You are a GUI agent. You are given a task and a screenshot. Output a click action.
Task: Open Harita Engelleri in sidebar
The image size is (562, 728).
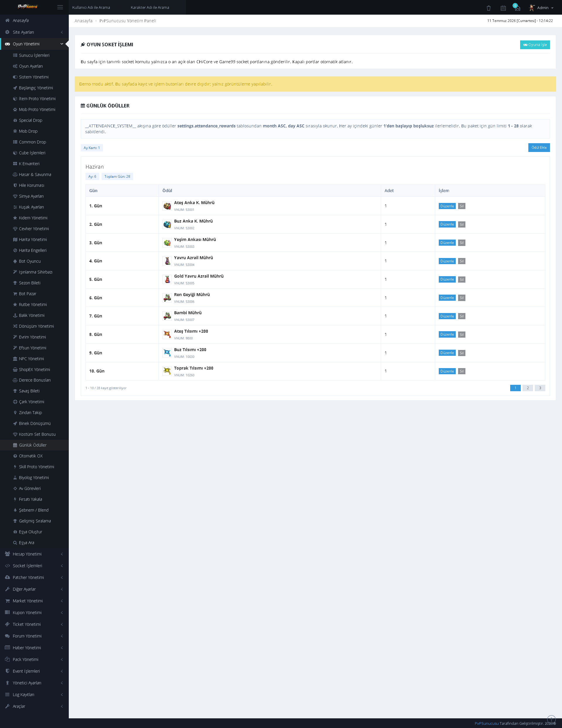(34, 250)
